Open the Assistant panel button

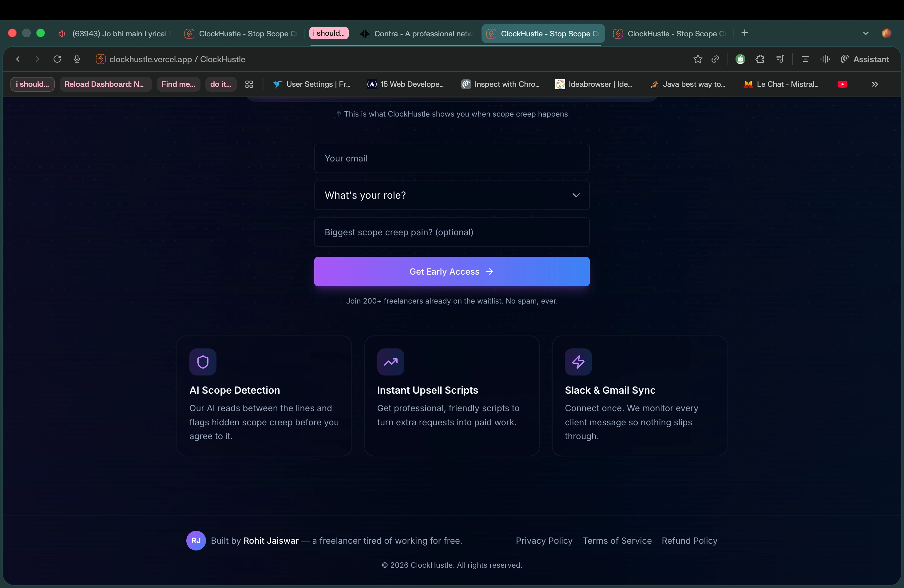pyautogui.click(x=865, y=59)
